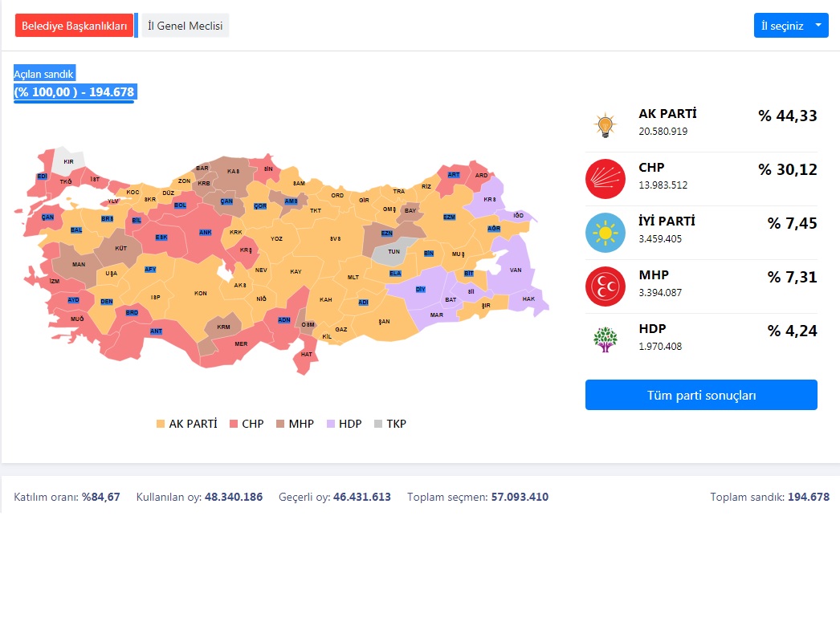Select the AFY province on the map
Viewport: 840px width, 638px height.
150,269
